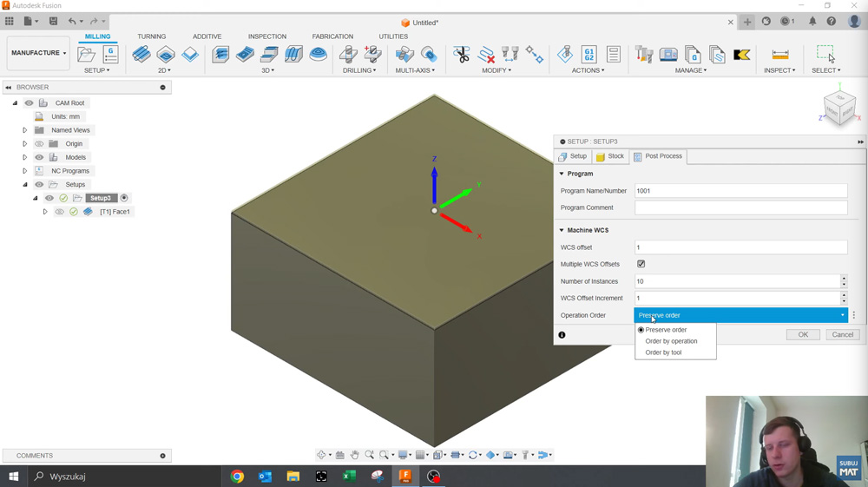Select the Measure ruler icon under Inspect
The image size is (868, 487).
coord(779,55)
